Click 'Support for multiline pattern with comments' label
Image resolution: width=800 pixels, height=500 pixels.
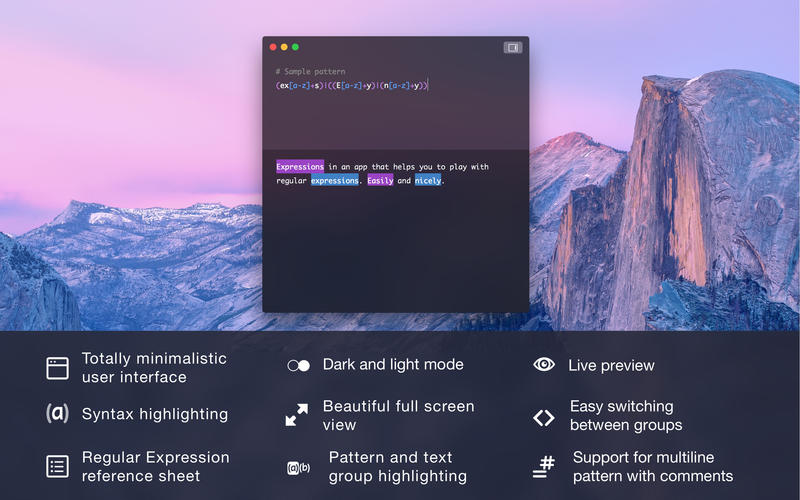tap(653, 466)
